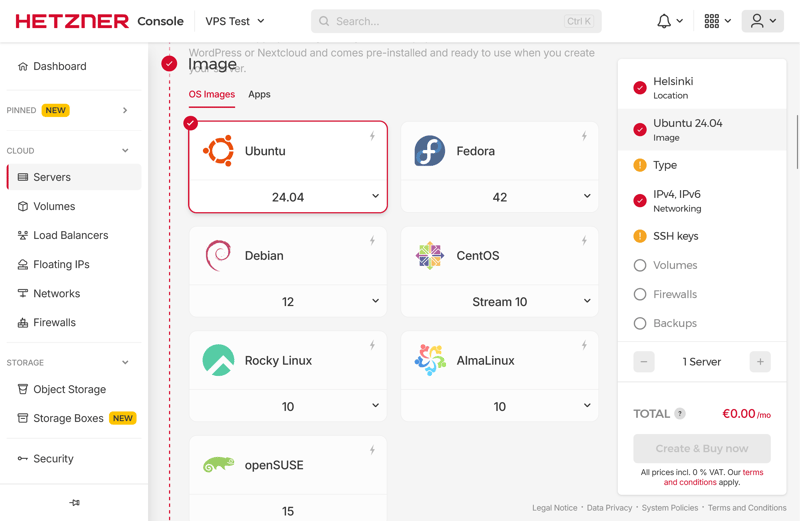This screenshot has width=800, height=521.
Task: Select the Volumes step radio circle
Action: 640,266
